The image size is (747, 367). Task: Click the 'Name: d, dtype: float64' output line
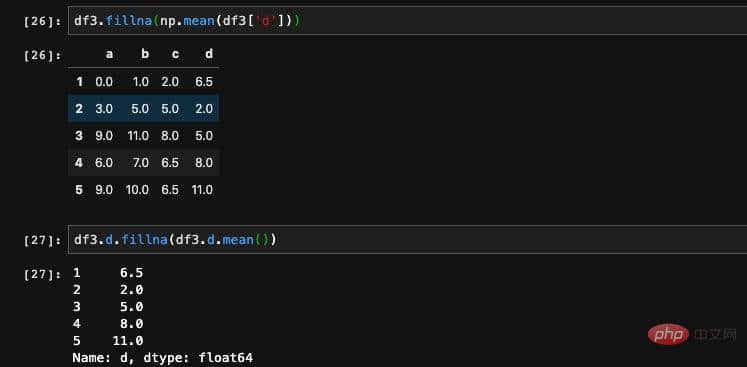[162, 357]
